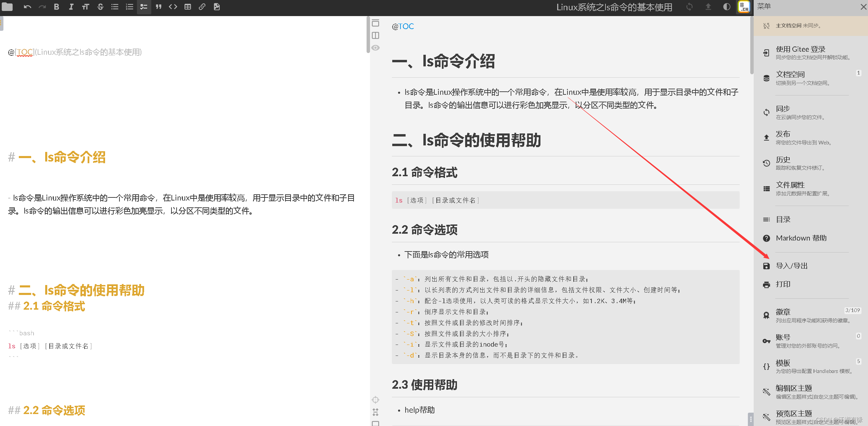Open 预览区主题 preview theme settings
Viewport: 868px width, 426px height.
(810, 417)
